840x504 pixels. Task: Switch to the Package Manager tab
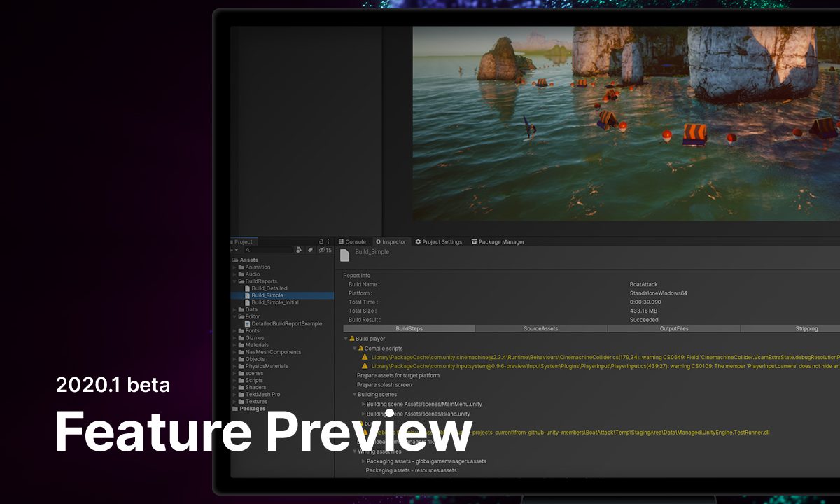[498, 242]
